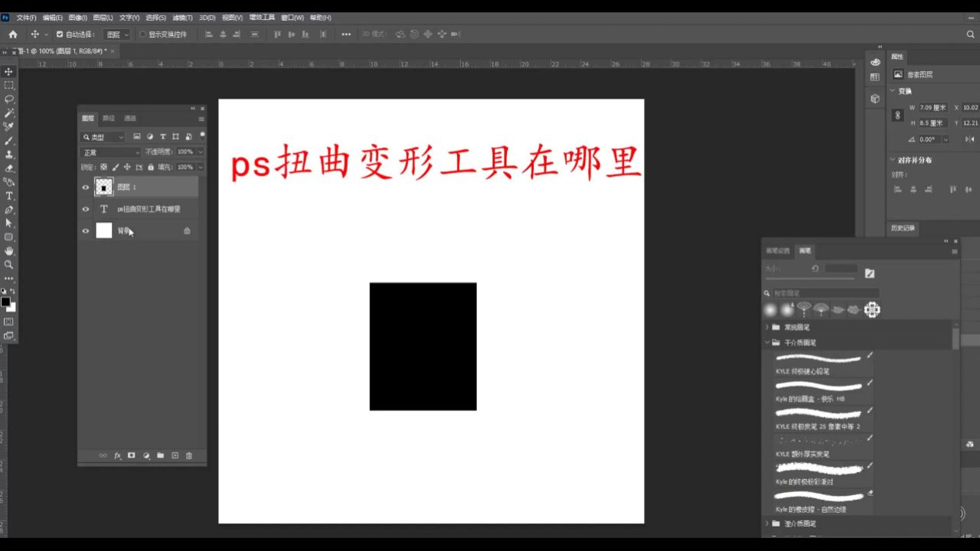Hide the Background layer visibility
Screen dimensions: 980x551
[x=86, y=230]
